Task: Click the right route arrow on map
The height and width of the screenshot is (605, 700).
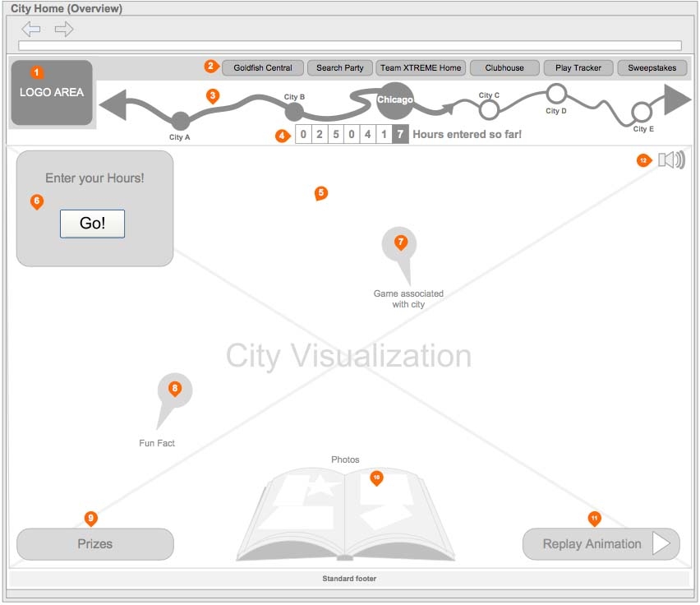Action: click(678, 99)
